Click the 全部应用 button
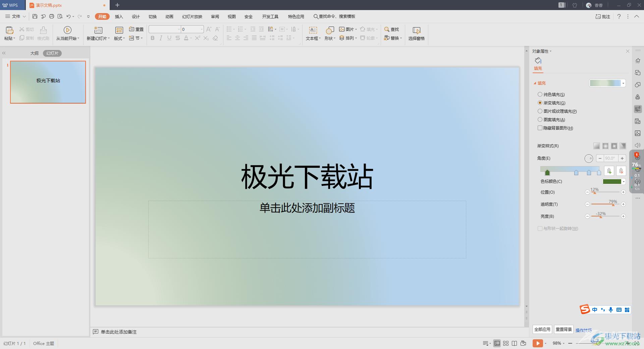 click(542, 330)
